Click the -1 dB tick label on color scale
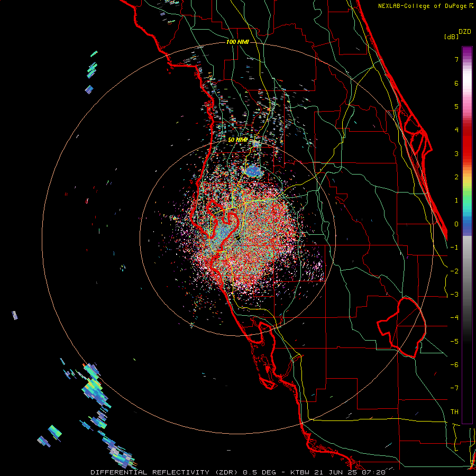The height and width of the screenshot is (476, 476). [x=454, y=248]
